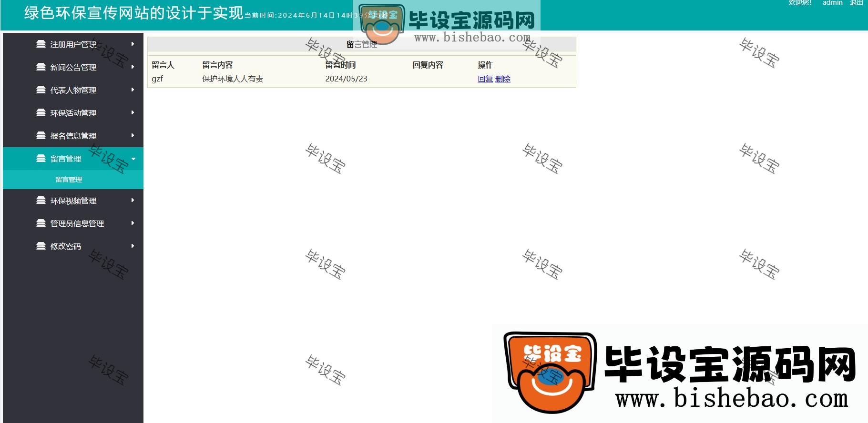
Task: Expand the 管理员信息管理 arrow
Action: 133,223
